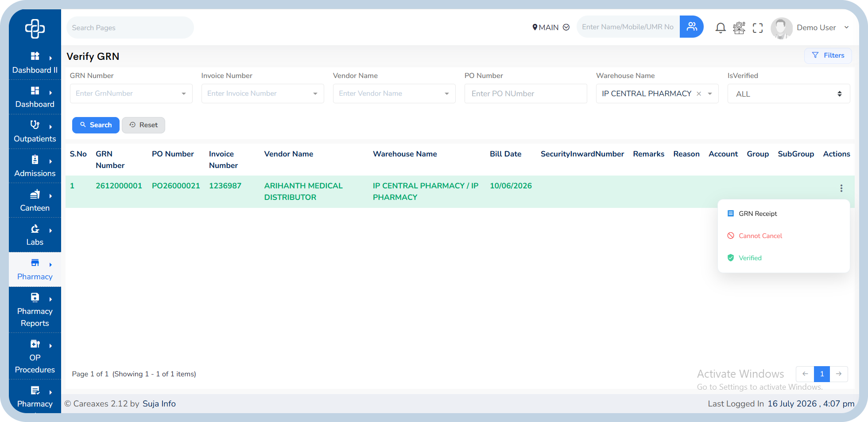Screen dimensions: 868x422
Task: Select the Pharmacy store icon
Action: tap(35, 262)
